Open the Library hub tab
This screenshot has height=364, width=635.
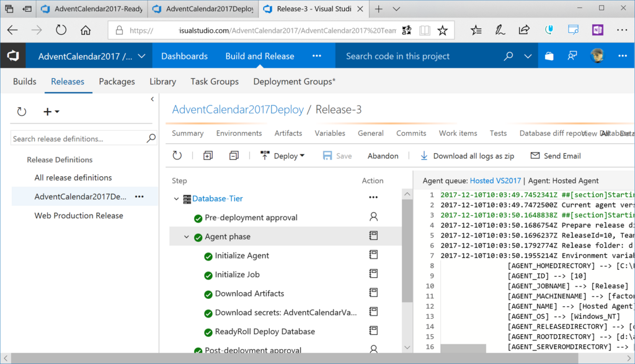pyautogui.click(x=163, y=81)
